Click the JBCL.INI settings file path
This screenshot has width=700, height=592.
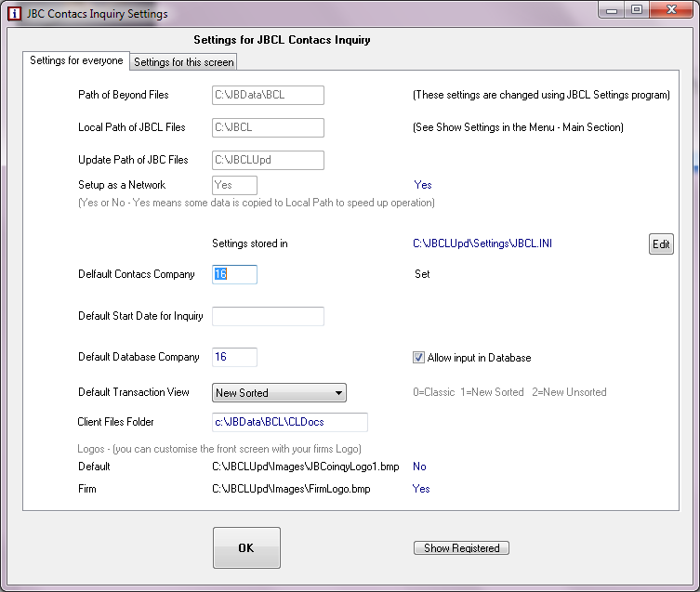(x=489, y=244)
